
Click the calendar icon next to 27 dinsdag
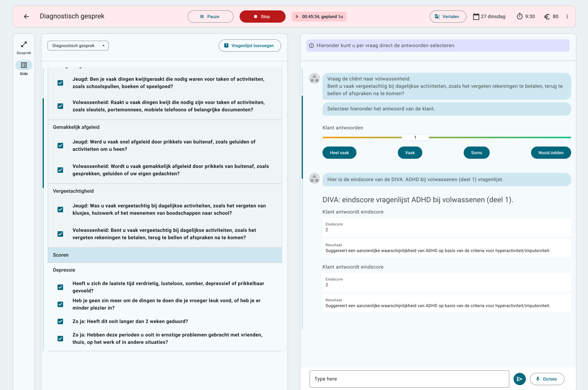[x=476, y=17]
